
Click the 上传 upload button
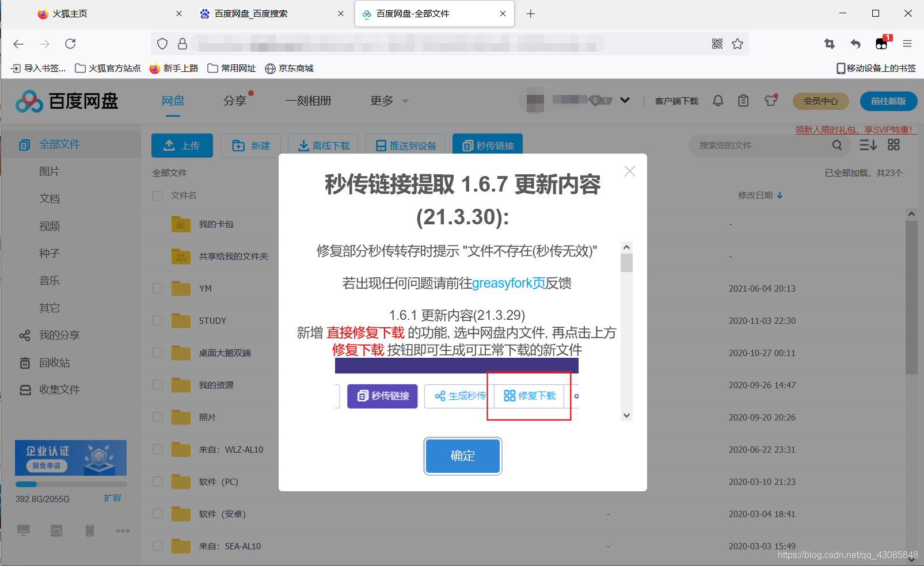coord(182,146)
